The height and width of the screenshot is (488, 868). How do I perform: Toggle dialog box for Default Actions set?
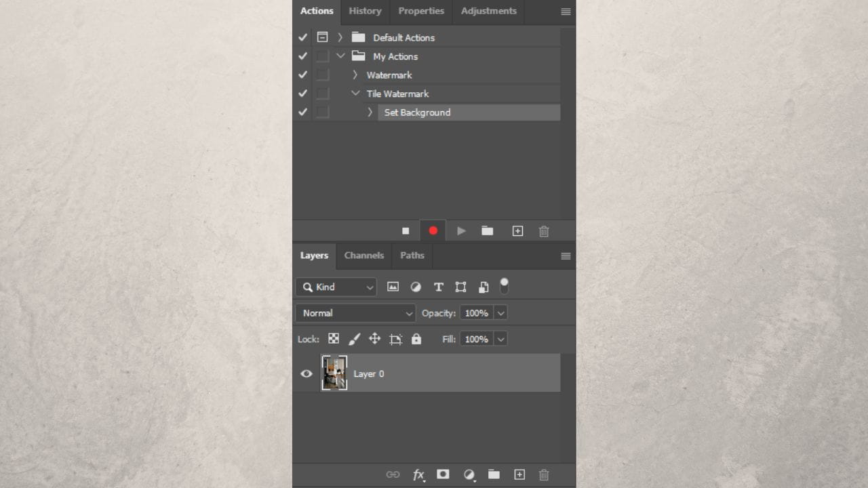(x=323, y=37)
